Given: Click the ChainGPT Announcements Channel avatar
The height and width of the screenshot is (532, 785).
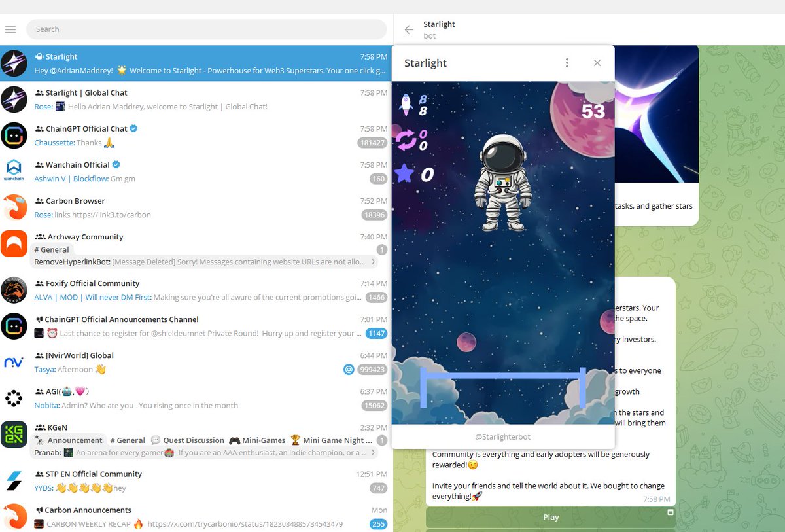Looking at the screenshot, I should (x=14, y=326).
